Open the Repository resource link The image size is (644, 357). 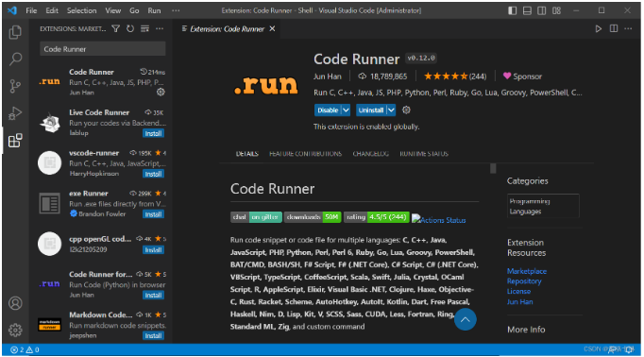524,281
